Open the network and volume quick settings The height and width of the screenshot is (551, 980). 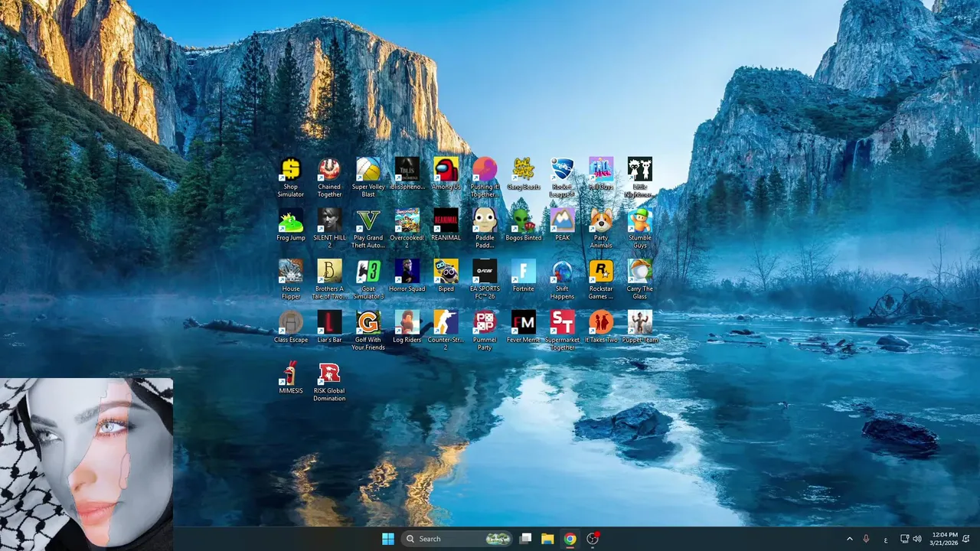click(911, 539)
